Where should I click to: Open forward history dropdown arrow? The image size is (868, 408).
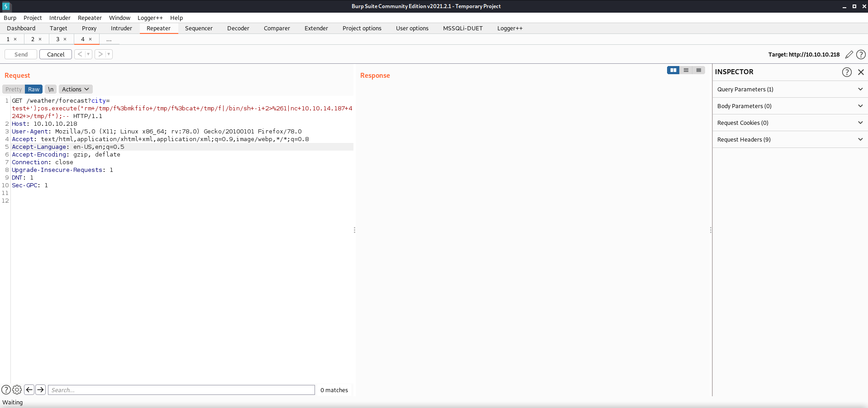point(109,54)
